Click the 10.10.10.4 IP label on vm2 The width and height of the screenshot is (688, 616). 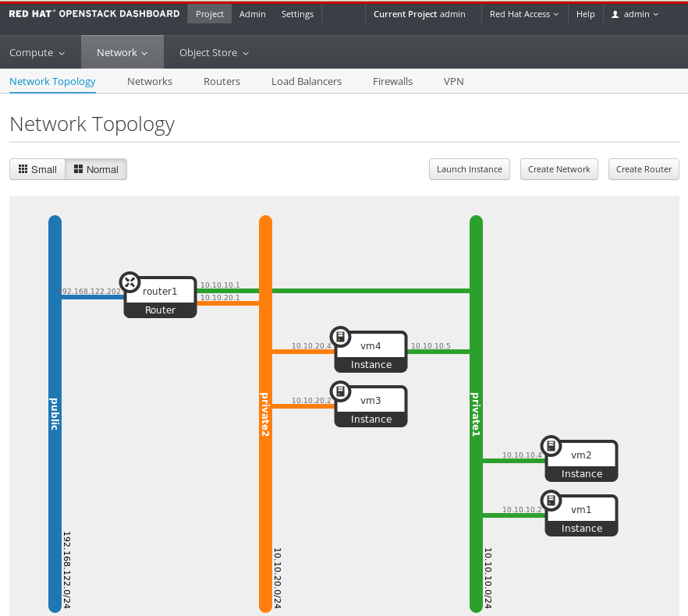(522, 455)
